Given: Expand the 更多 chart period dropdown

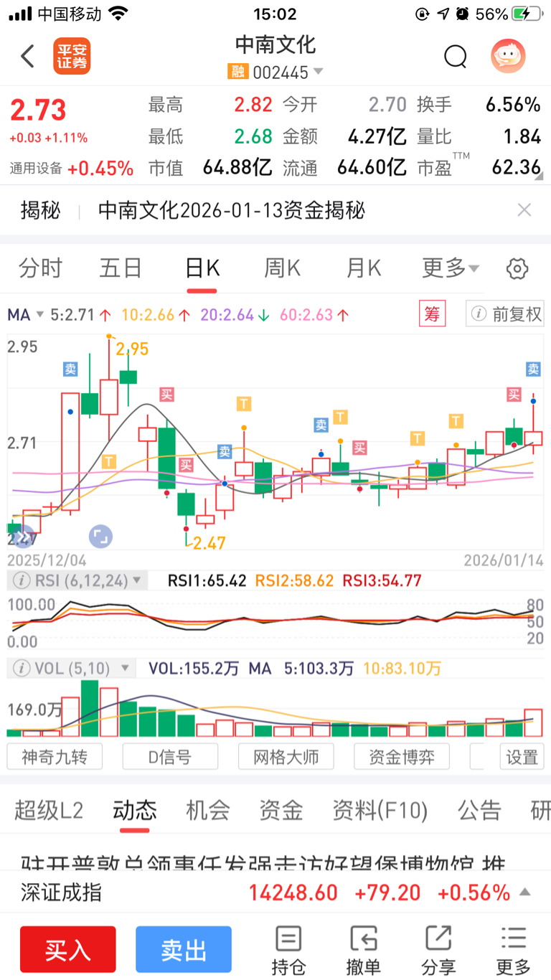Looking at the screenshot, I should (451, 268).
